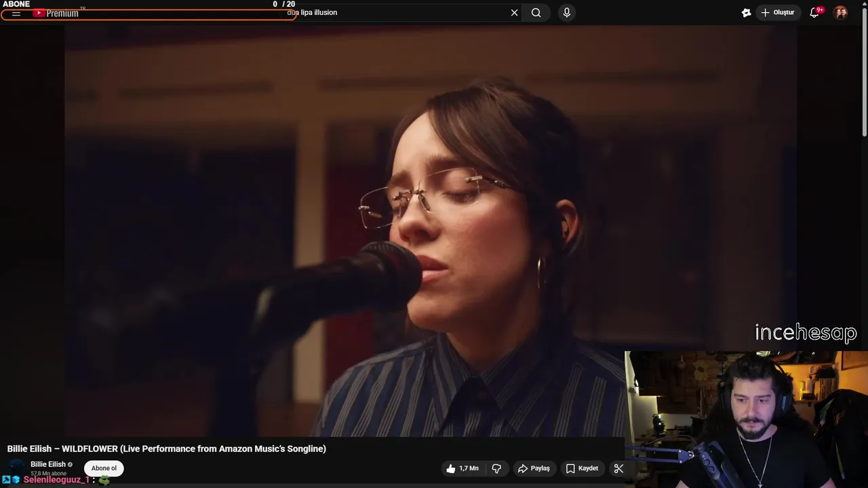Open the Billie Eilish channel name link
Viewport: 868px width, 488px height.
click(48, 464)
